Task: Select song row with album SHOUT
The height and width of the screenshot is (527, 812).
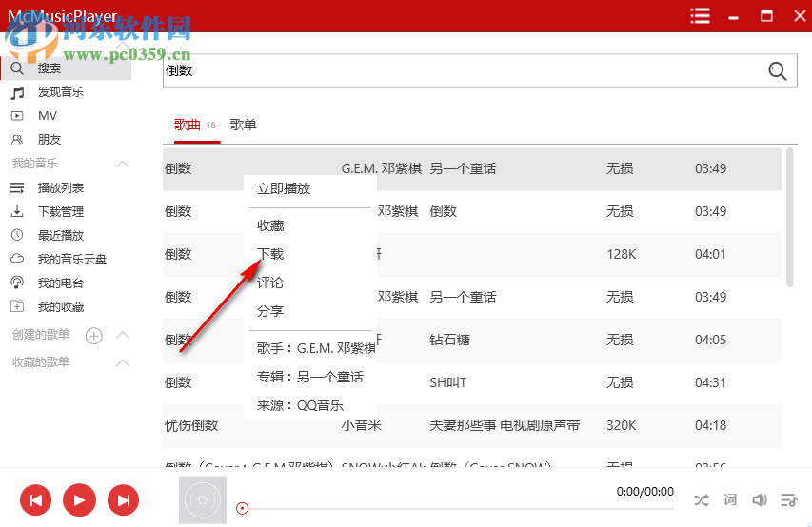Action: (472, 383)
